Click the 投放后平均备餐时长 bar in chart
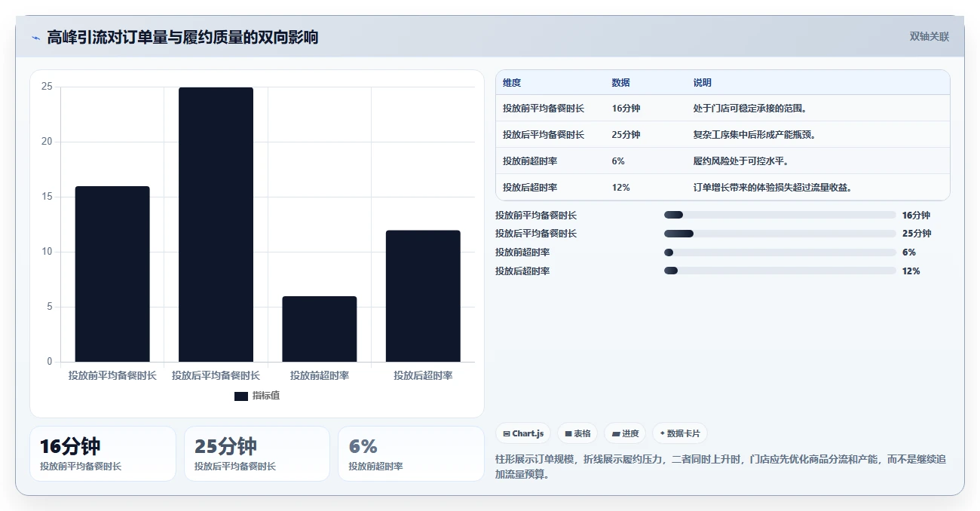The image size is (980, 511). pos(216,225)
